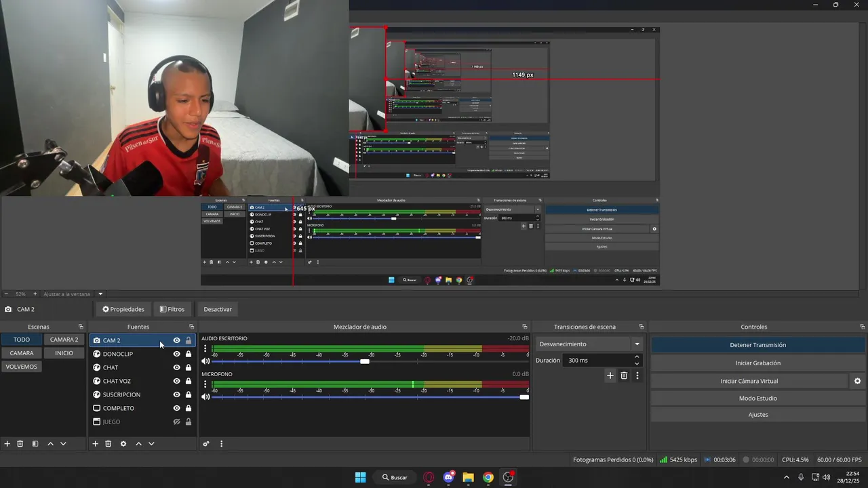Open Propiedades for the CAM 2 source
The height and width of the screenshot is (488, 868).
pyautogui.click(x=123, y=309)
